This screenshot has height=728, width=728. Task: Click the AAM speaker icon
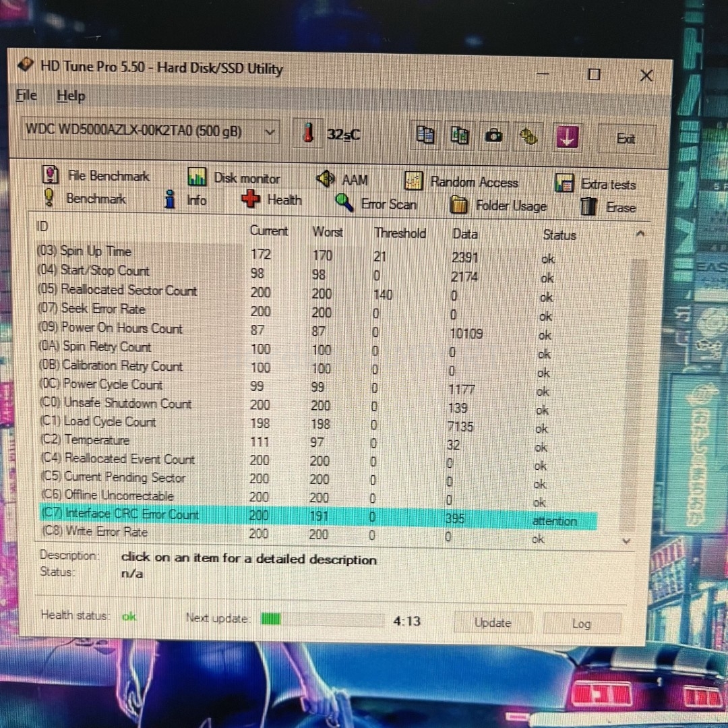326,179
